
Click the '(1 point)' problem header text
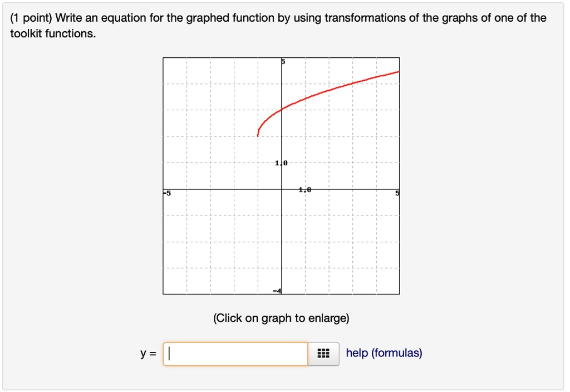point(26,17)
